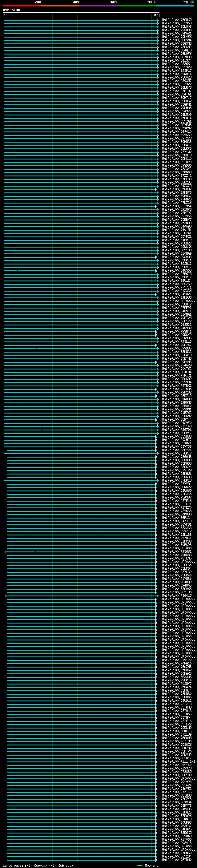197x868 pixels.
Task: Select hit label UniRef100_Q3LF65
Action: pyautogui.click(x=177, y=565)
